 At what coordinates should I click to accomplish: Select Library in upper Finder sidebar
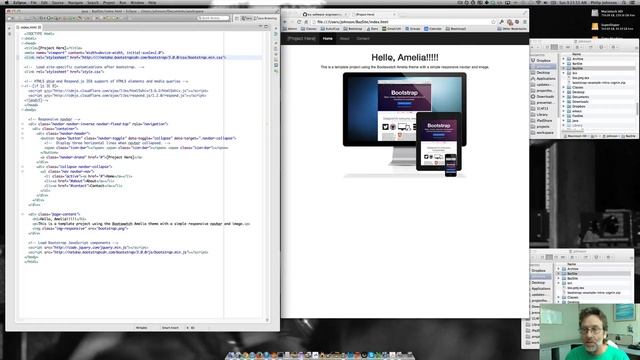(x=543, y=115)
